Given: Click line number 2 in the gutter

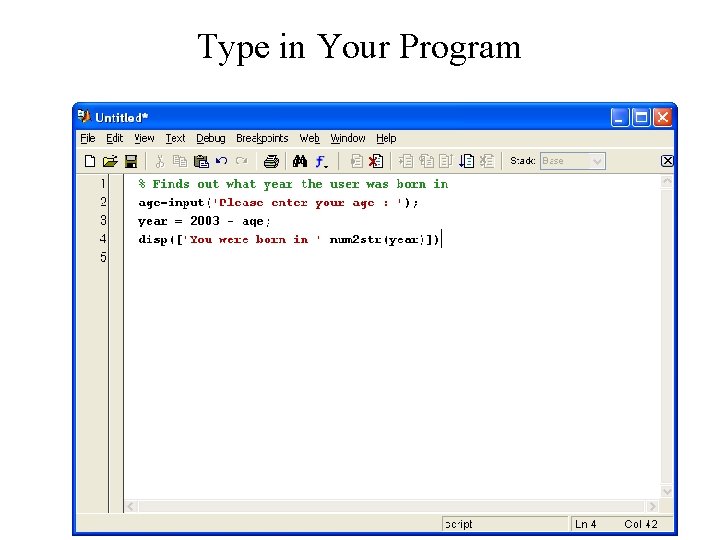Looking at the screenshot, I should (103, 202).
